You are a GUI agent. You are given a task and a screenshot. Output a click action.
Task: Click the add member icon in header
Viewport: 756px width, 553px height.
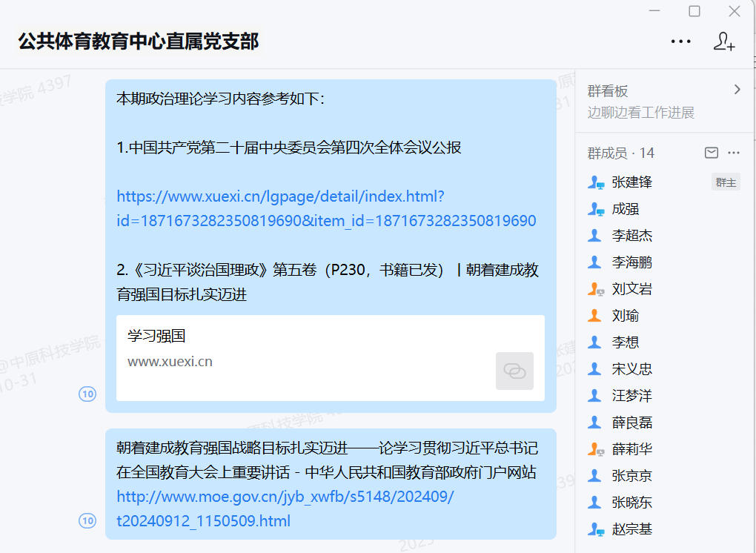click(723, 42)
